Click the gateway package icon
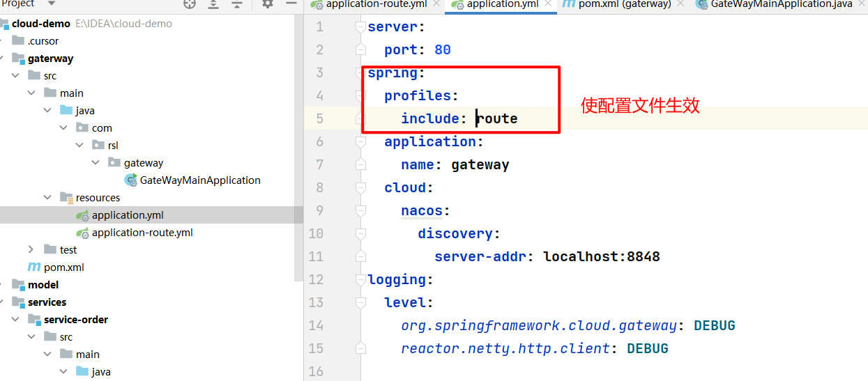868x381 pixels. [114, 162]
